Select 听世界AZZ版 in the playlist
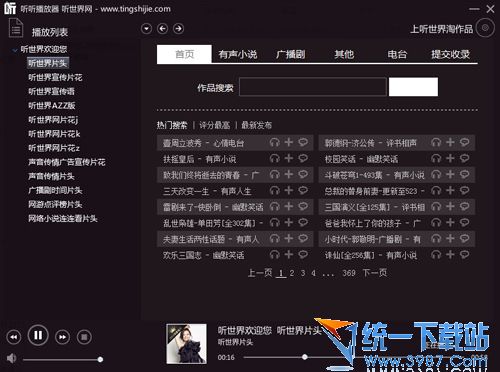Image resolution: width=500 pixels, height=372 pixels. click(52, 106)
